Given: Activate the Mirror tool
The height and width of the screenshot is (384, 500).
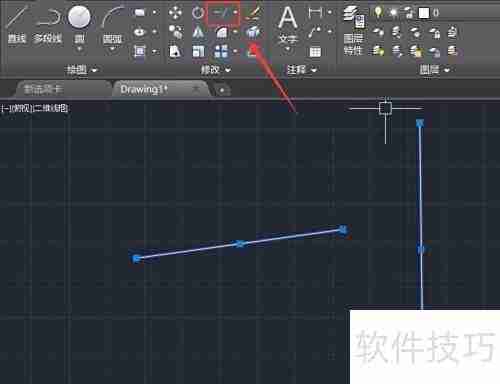Looking at the screenshot, I should 198,32.
